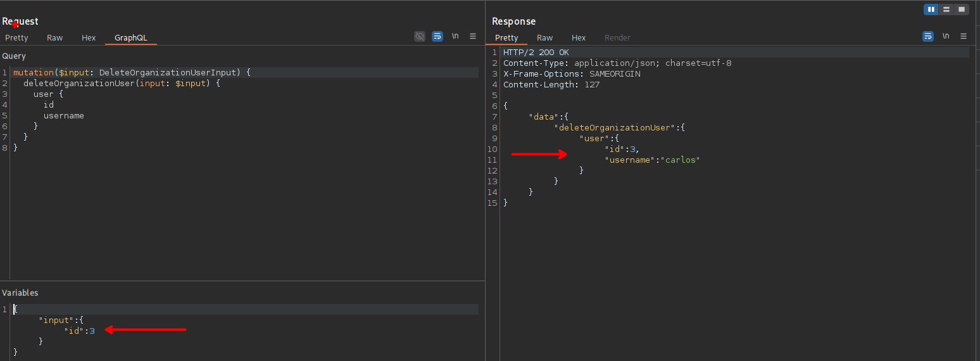Switch to the Request Hex tab
The image size is (980, 361).
[x=89, y=38]
